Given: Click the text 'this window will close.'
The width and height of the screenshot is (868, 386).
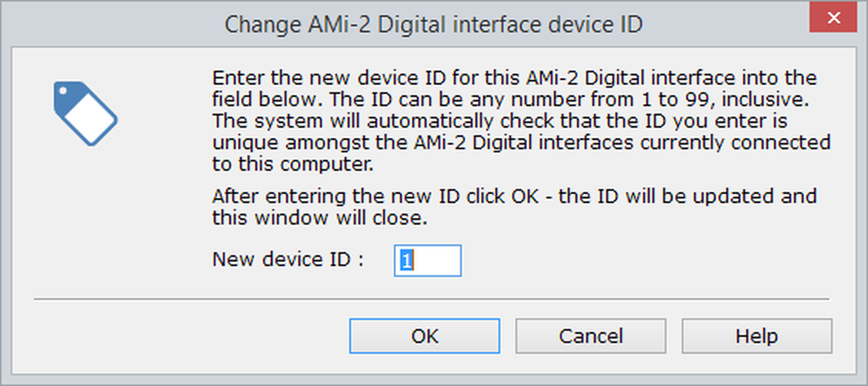Looking at the screenshot, I should 319,218.
